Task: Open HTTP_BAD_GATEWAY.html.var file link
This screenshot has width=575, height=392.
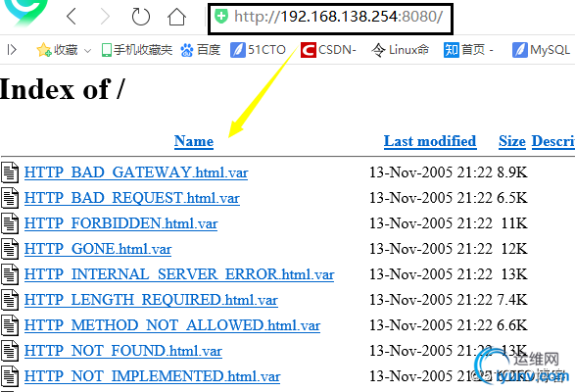Action: pyautogui.click(x=136, y=172)
